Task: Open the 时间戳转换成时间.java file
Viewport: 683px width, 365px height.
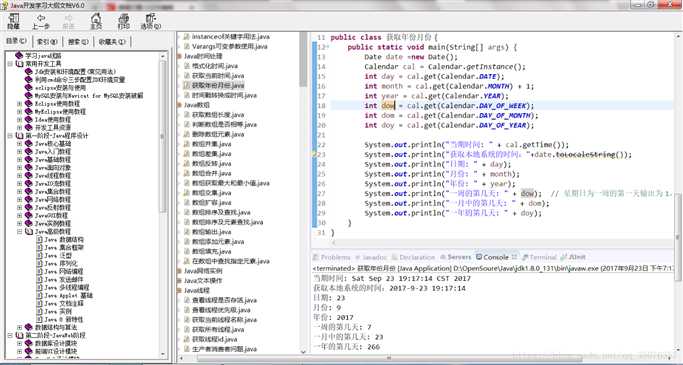Action: [224, 95]
